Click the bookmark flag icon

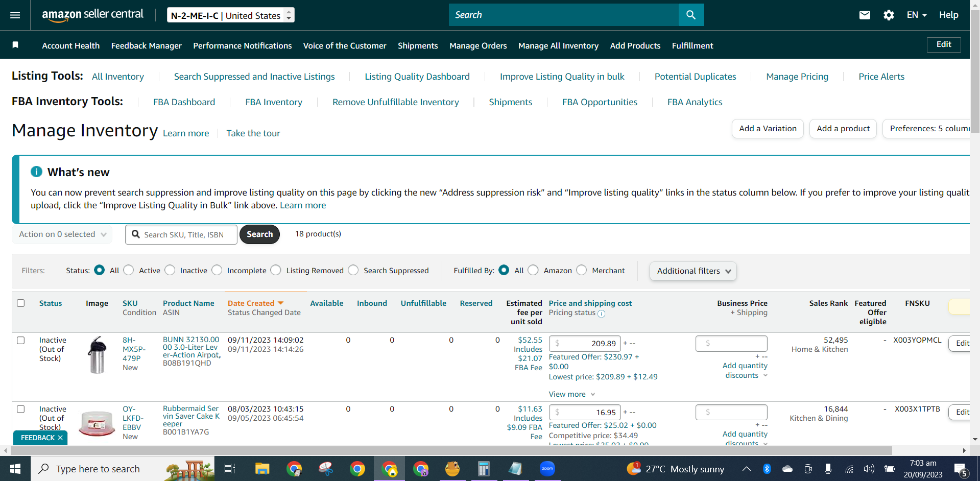coord(15,45)
